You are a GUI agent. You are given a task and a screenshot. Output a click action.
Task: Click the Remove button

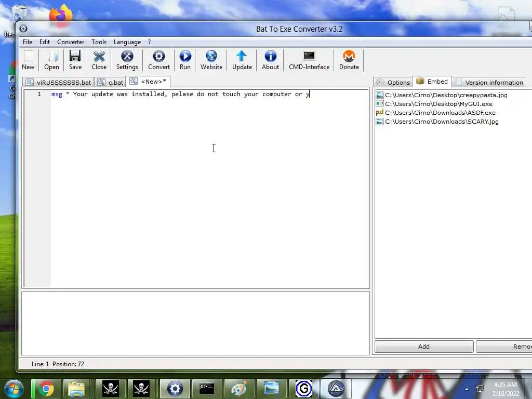coord(504,347)
